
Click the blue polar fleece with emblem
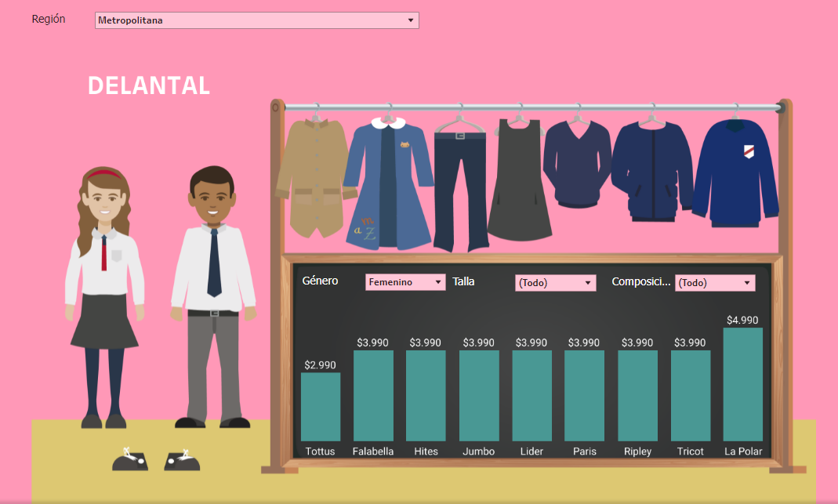(x=735, y=172)
